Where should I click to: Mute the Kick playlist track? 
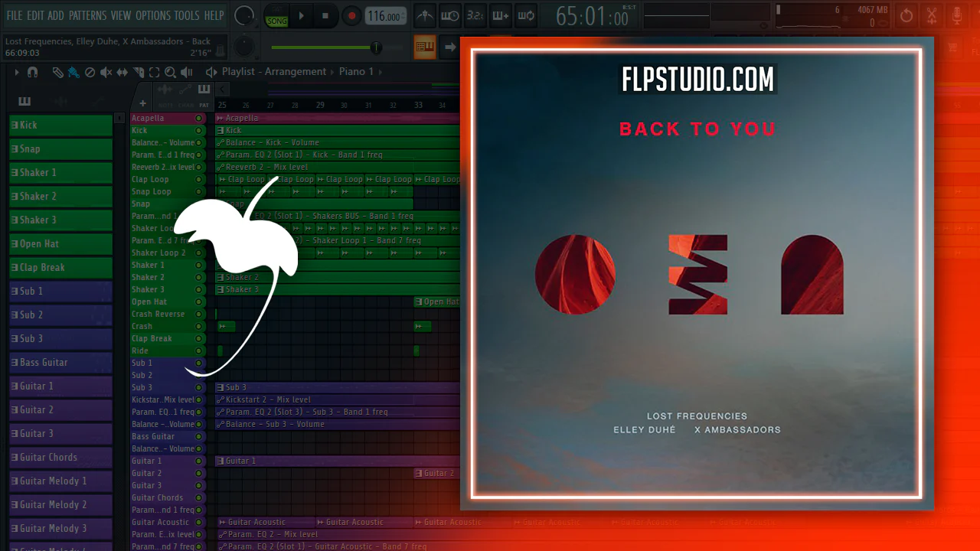(199, 131)
